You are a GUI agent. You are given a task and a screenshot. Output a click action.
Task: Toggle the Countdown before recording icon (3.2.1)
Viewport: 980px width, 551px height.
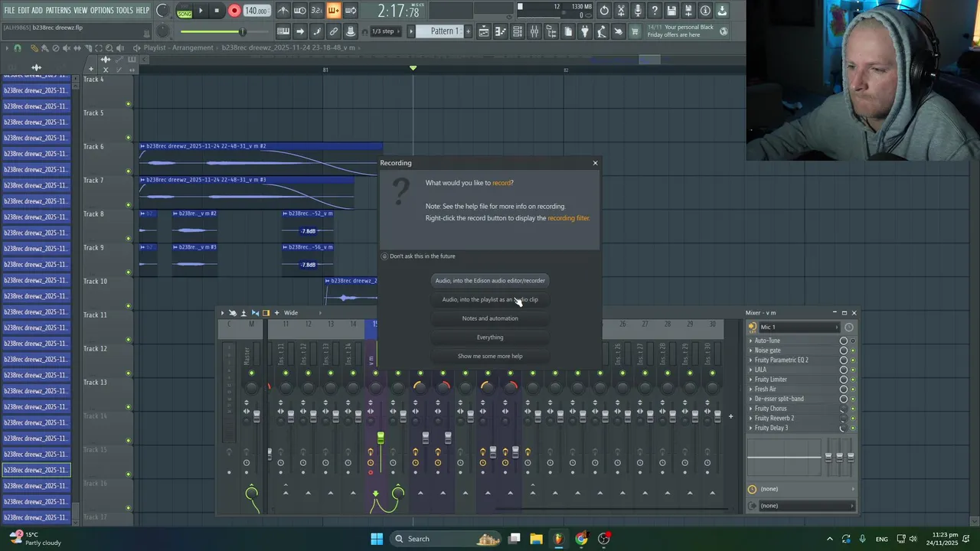[317, 11]
